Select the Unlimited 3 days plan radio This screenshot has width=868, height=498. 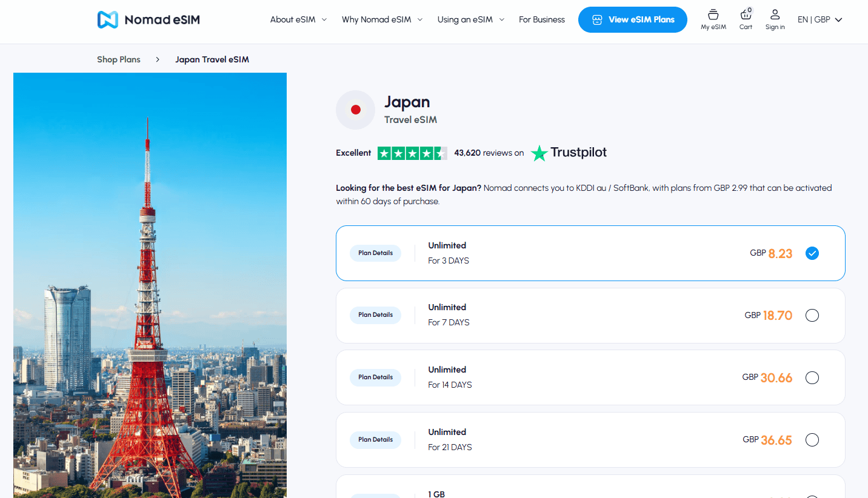pos(812,253)
